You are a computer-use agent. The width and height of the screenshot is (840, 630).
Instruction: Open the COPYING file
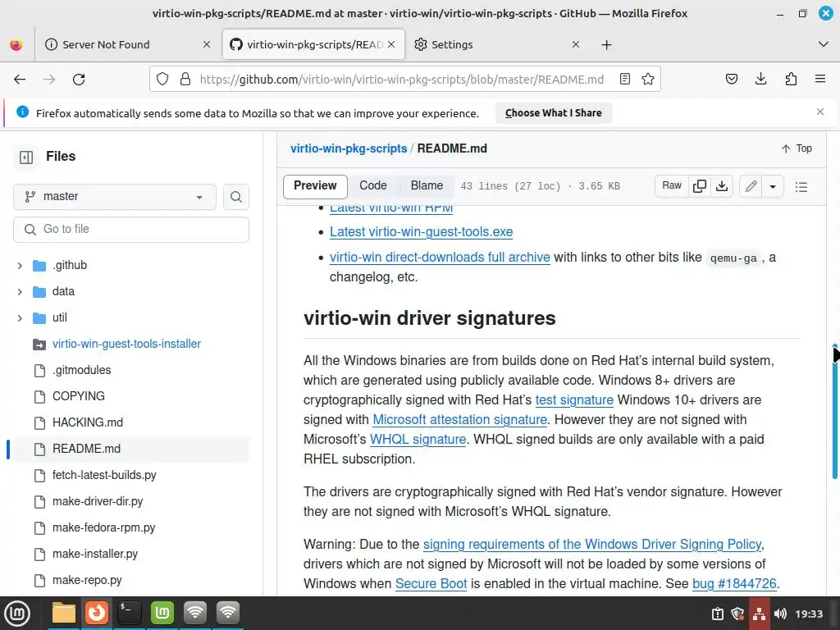(79, 396)
